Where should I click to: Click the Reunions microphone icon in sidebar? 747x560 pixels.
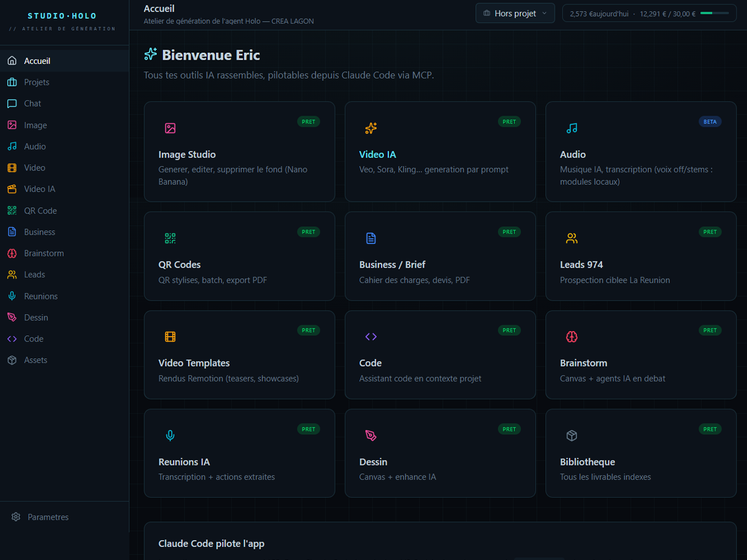tap(12, 296)
